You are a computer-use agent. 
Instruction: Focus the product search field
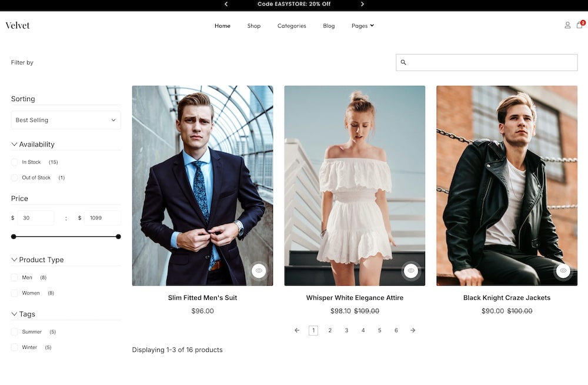[x=491, y=62]
